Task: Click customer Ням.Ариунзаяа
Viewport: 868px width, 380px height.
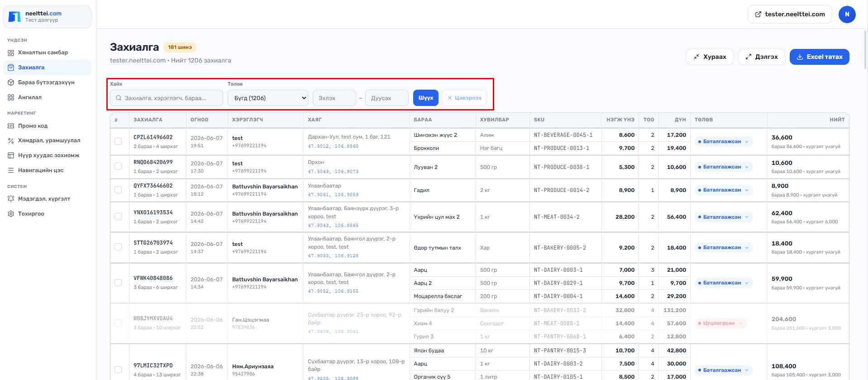Action: pyautogui.click(x=253, y=366)
